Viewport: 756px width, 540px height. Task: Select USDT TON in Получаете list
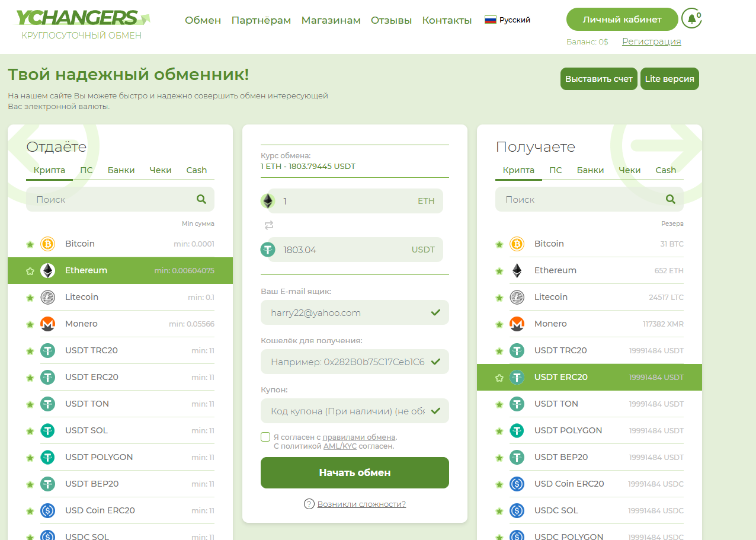coord(590,404)
